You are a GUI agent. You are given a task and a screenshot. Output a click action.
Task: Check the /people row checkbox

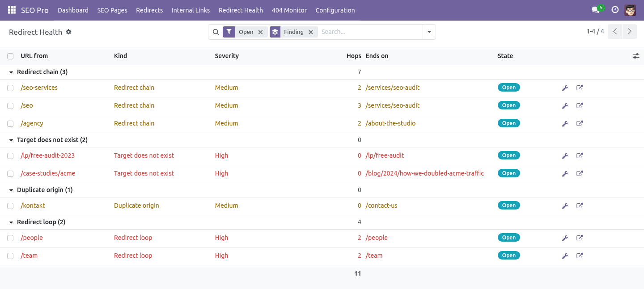pyautogui.click(x=10, y=238)
